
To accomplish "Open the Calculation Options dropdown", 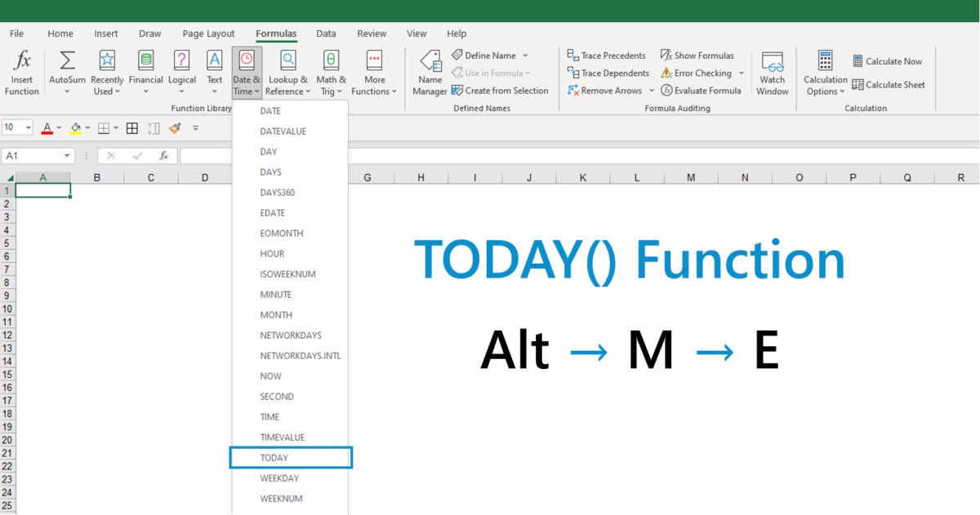I will tap(825, 72).
